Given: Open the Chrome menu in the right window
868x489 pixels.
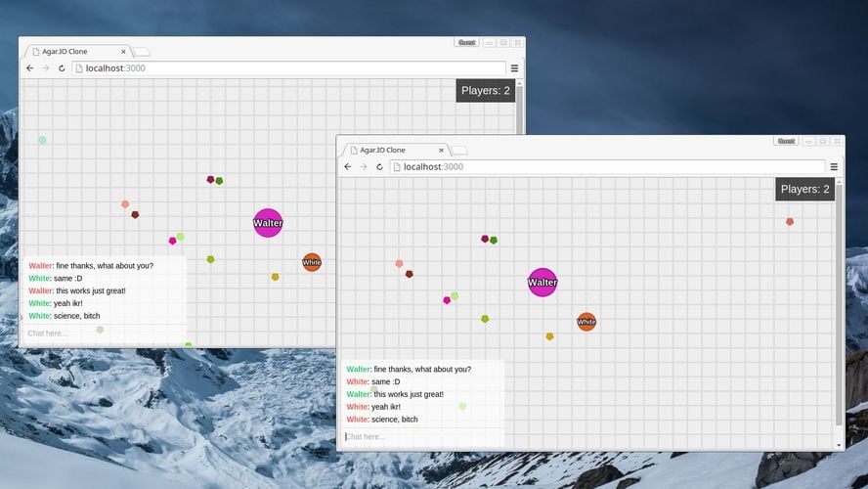Looking at the screenshot, I should coord(834,166).
